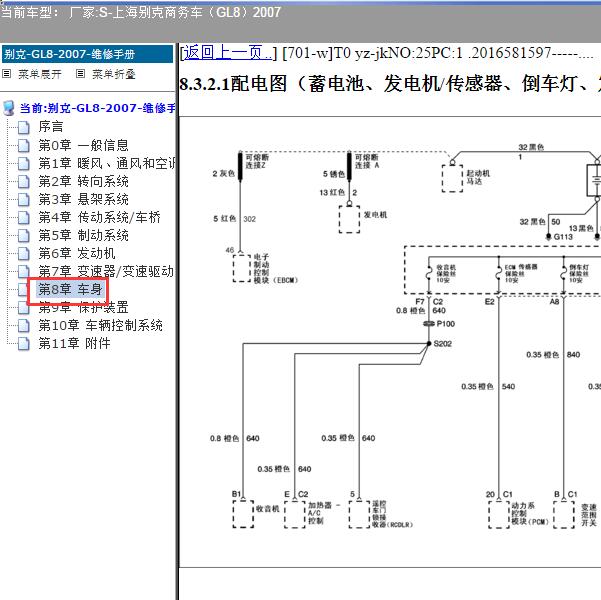Click the page icon beside 第10章 车辆控制系统

[x=23, y=325]
